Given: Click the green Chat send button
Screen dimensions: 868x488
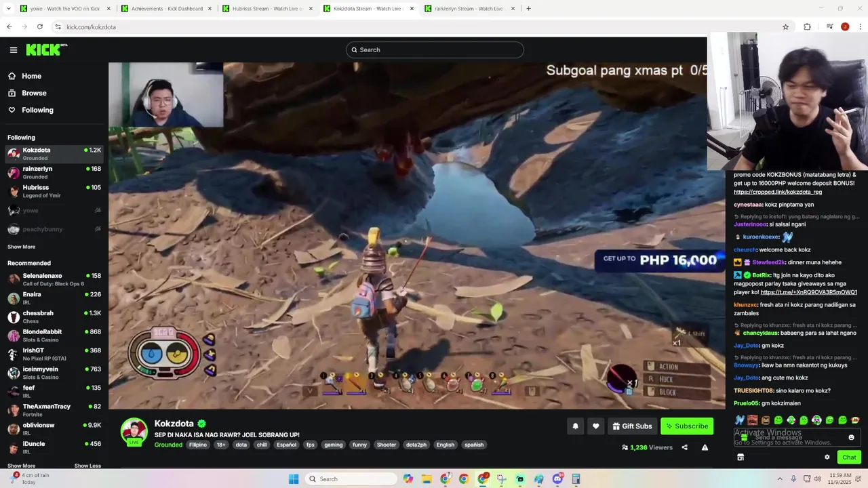Looking at the screenshot, I should click(849, 457).
